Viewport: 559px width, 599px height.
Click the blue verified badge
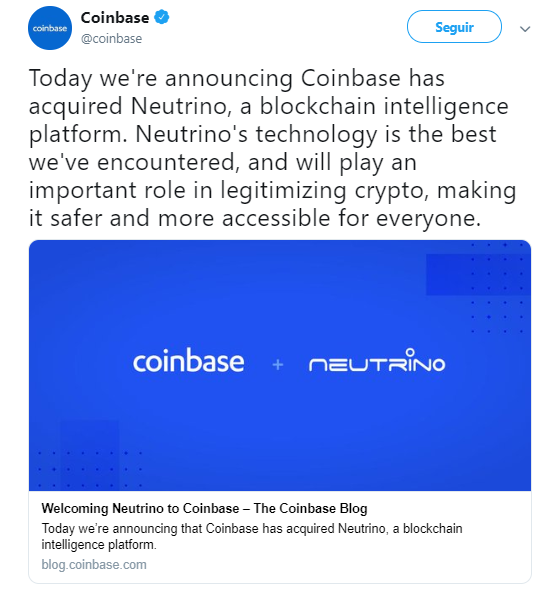(x=162, y=17)
